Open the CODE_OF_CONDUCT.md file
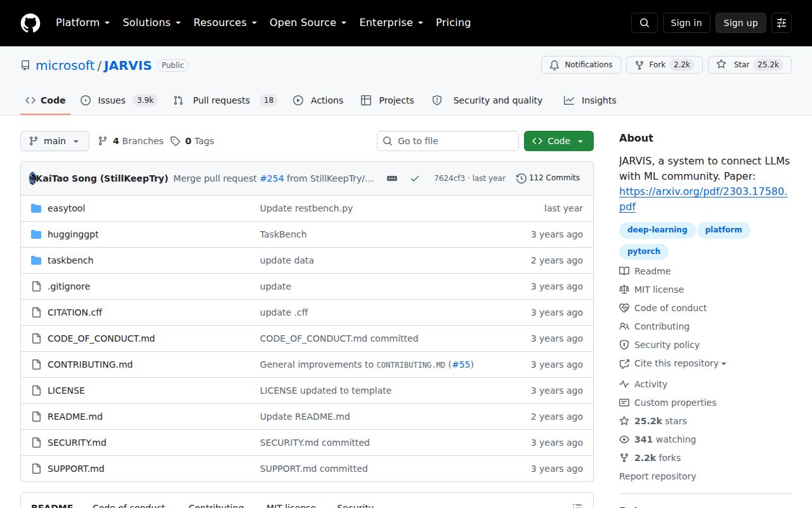Image resolution: width=812 pixels, height=508 pixels. click(101, 338)
